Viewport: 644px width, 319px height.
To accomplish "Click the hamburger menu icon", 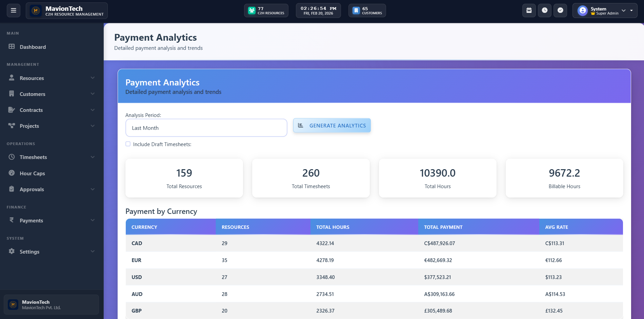I will tap(14, 11).
